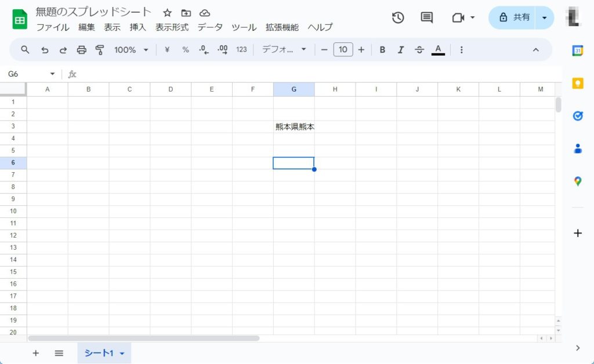Star this spreadsheet
594x364 pixels.
[167, 13]
